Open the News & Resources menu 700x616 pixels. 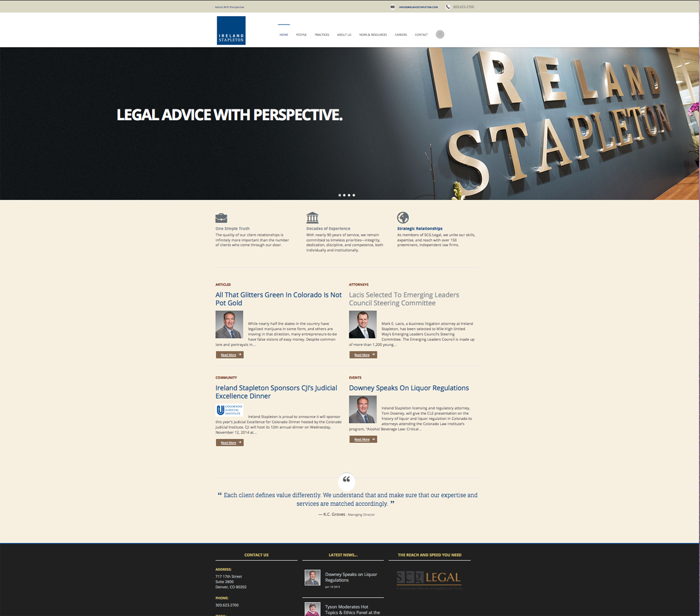373,34
